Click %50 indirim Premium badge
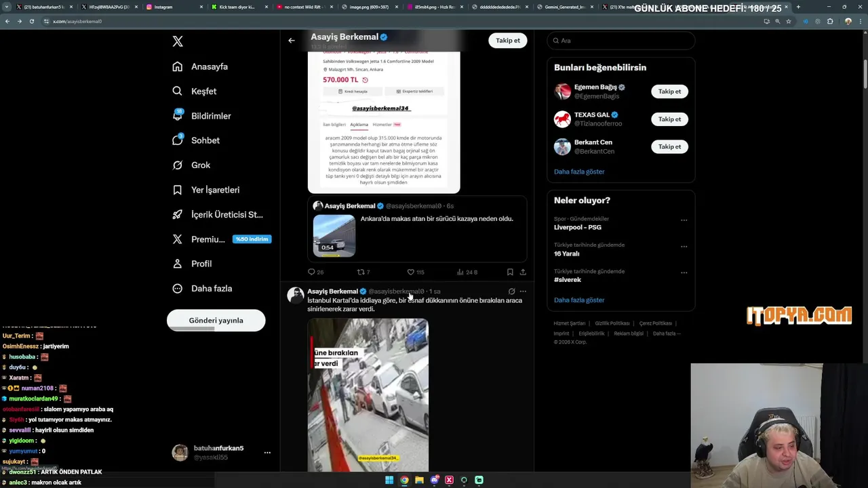This screenshot has height=488, width=868. (252, 239)
